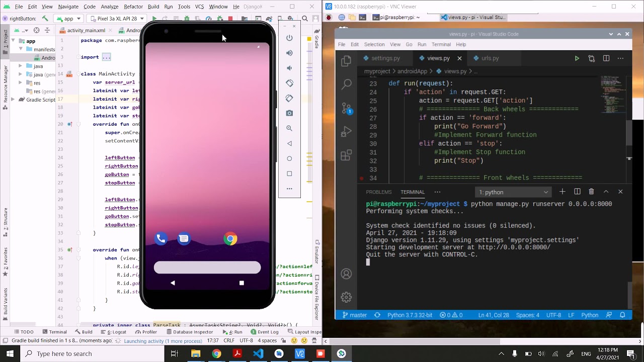The height and width of the screenshot is (362, 644).
Task: Take emulator screenshot with camera icon
Action: [x=289, y=113]
